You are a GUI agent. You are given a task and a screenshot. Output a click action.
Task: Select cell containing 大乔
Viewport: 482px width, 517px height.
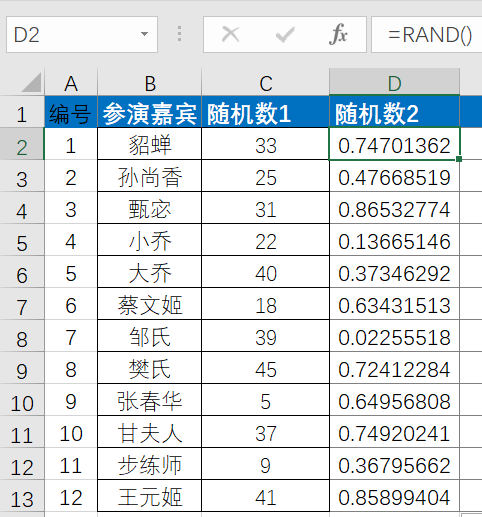[150, 272]
